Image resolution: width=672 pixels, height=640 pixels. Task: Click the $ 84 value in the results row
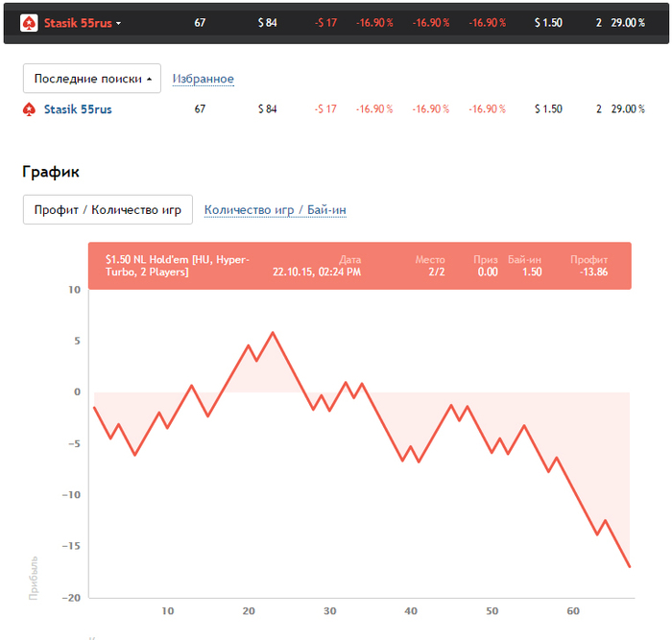(267, 109)
